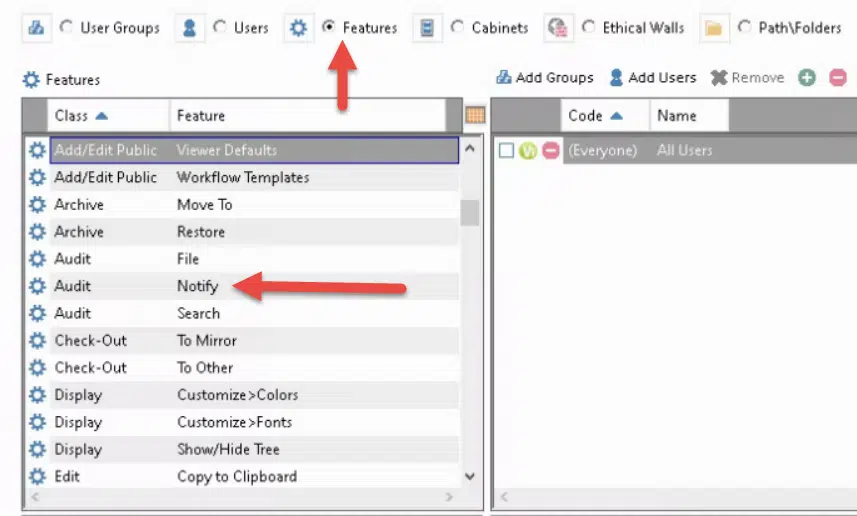857x516 pixels.
Task: Select the Archive Restore row
Action: click(254, 232)
